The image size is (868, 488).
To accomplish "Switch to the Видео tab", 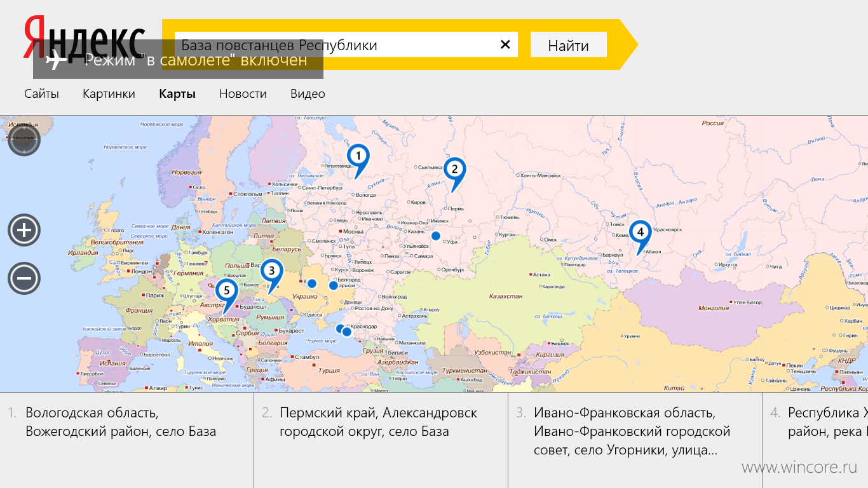I will coord(308,94).
